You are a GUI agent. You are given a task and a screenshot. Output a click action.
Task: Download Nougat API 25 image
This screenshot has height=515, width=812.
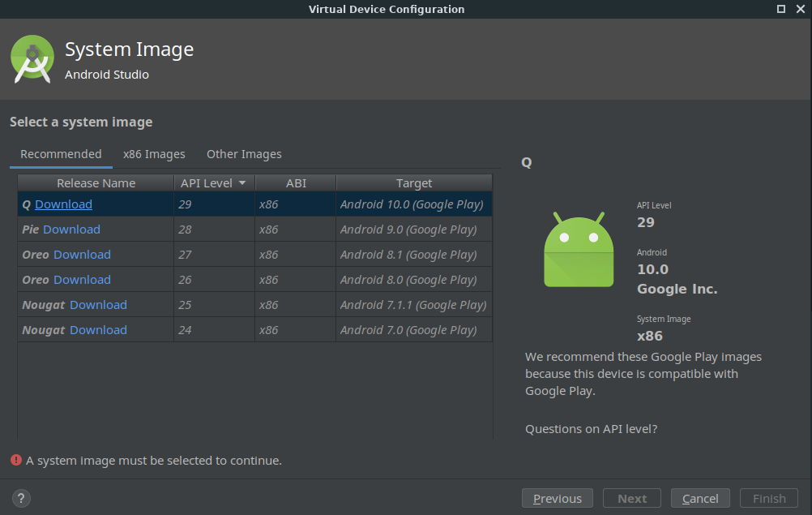[98, 305]
